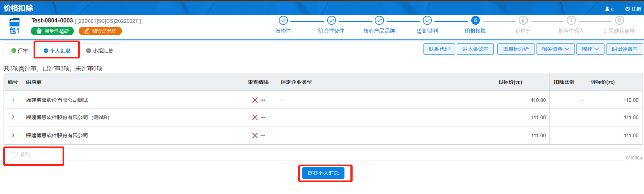This screenshot has width=644, height=194.
Task: Click project name Test-0804-0003
Action: pos(52,20)
